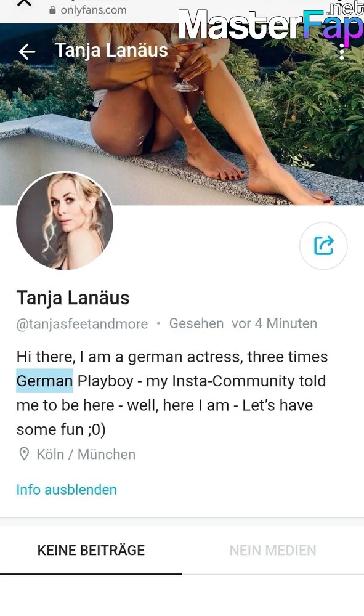Image resolution: width=364 pixels, height=616 pixels.
Task: Close the browser view with the X
Action: (x=25, y=3)
